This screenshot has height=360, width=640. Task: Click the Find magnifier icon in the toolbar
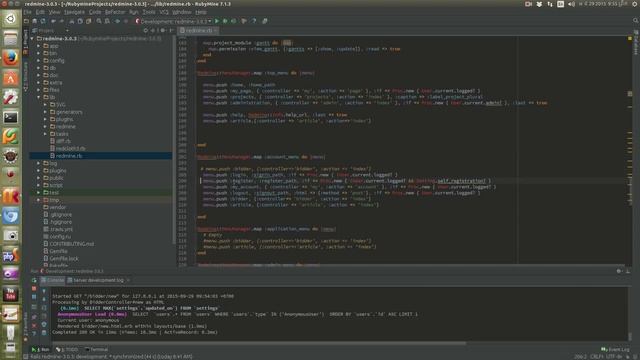point(99,21)
